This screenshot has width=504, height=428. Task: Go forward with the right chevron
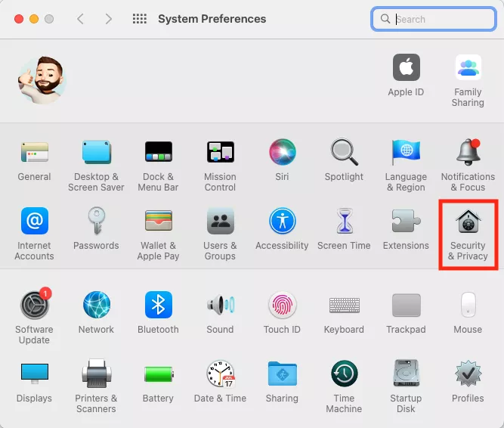point(109,19)
